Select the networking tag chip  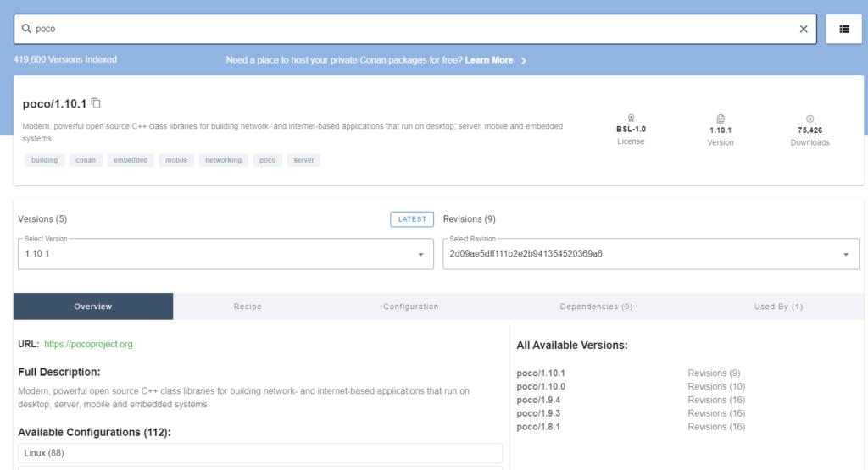pos(223,159)
